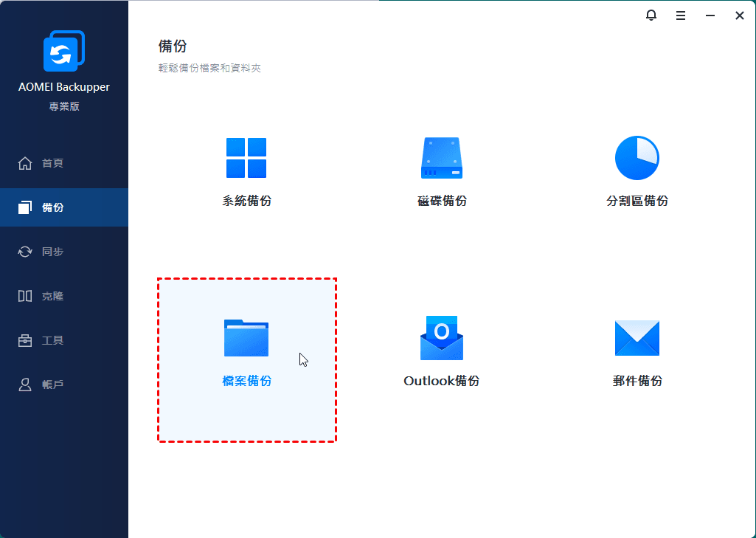Open the notifications bell icon

coord(651,15)
